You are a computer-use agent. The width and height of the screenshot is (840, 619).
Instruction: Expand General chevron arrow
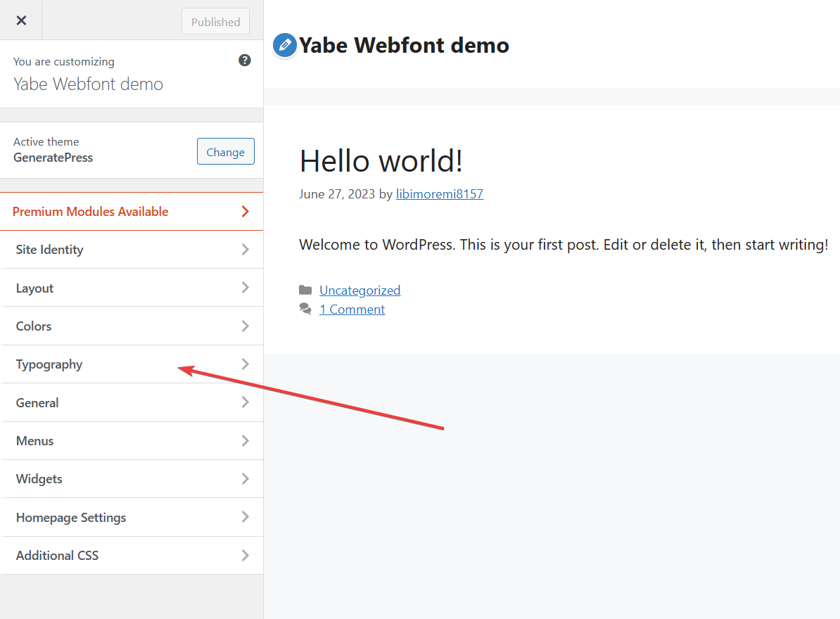[x=246, y=402]
